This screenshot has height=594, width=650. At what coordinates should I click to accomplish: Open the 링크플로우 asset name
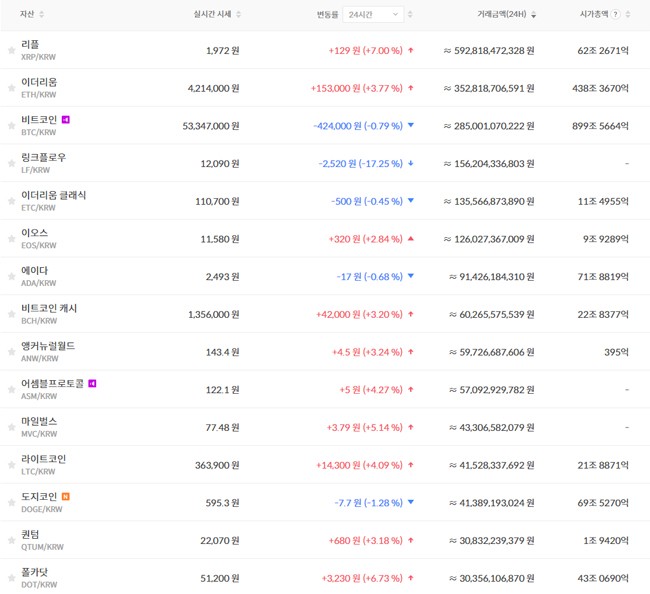tap(44, 158)
